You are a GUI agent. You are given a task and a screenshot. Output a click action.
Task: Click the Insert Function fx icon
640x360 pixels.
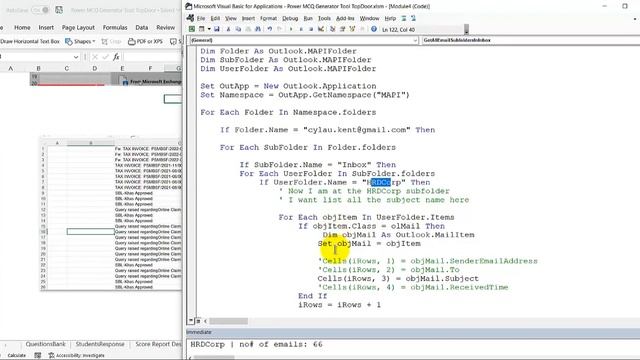116,57
